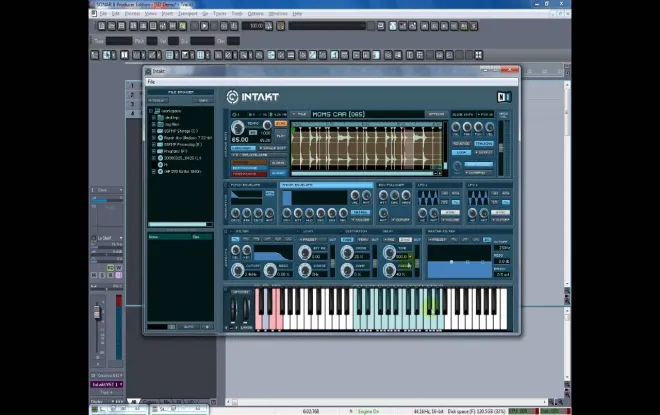Image resolution: width=660 pixels, height=415 pixels.
Task: Toggle the REVERSE button
Action: (x=461, y=144)
